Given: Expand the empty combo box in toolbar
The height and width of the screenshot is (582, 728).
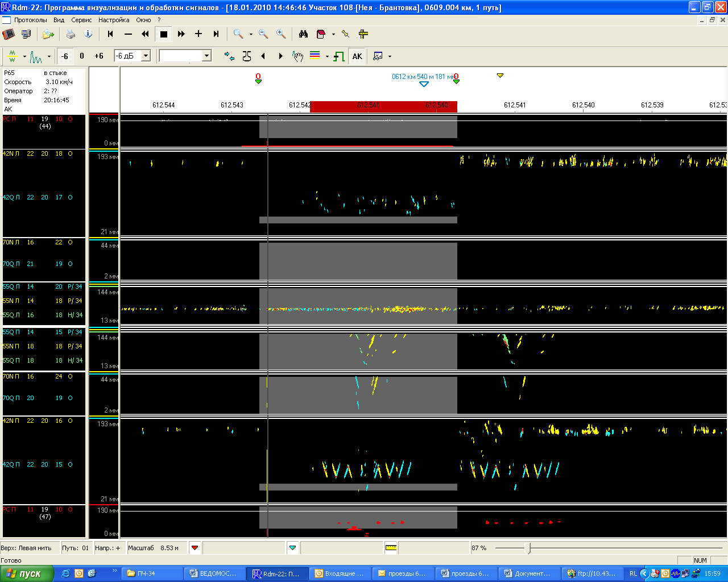Looking at the screenshot, I should point(206,56).
